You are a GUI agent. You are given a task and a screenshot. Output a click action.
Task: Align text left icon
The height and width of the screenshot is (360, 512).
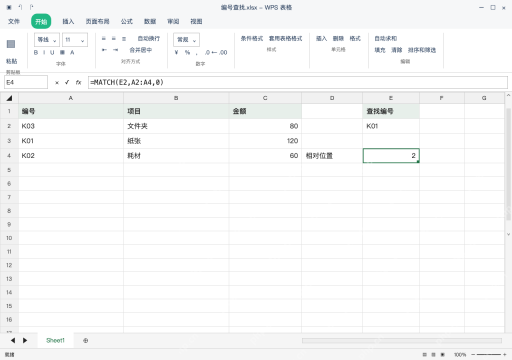[x=104, y=39]
